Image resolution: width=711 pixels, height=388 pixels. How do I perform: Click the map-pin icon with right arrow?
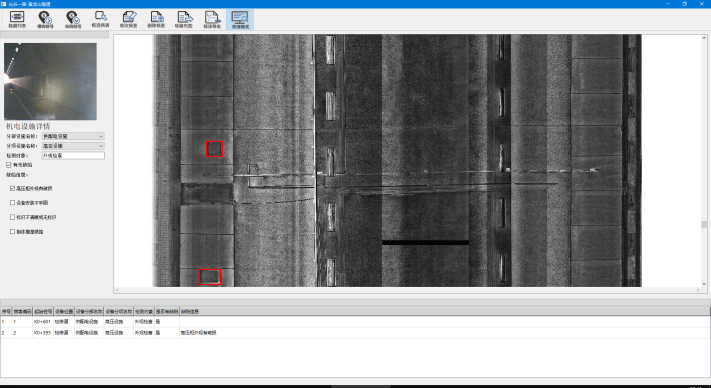pyautogui.click(x=45, y=19)
